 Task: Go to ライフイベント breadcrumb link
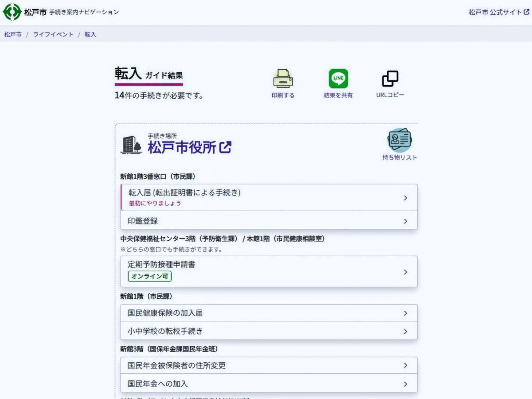click(x=53, y=34)
